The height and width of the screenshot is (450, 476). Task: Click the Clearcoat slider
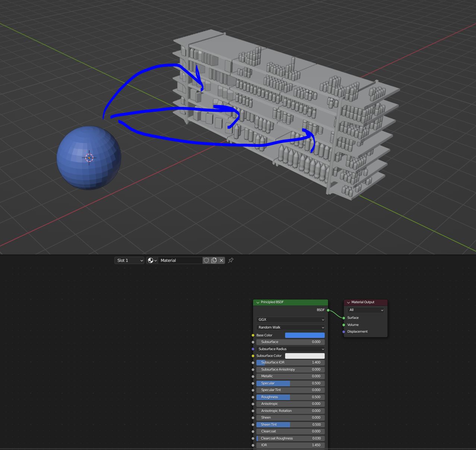pos(290,431)
